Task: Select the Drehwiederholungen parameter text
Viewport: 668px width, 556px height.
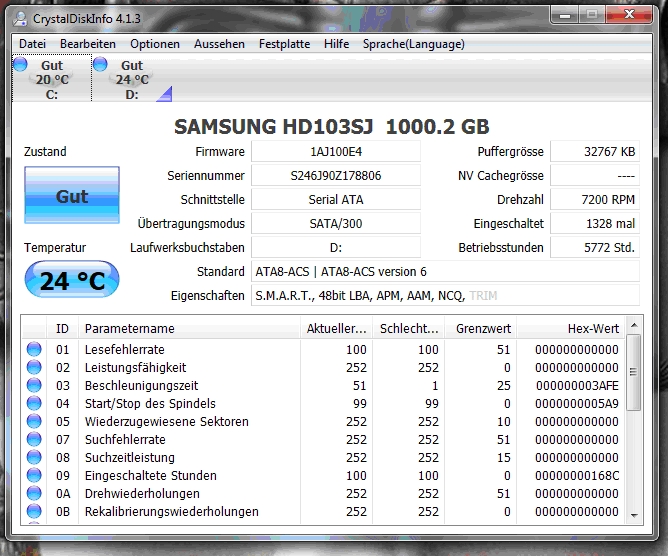Action: pos(142,493)
